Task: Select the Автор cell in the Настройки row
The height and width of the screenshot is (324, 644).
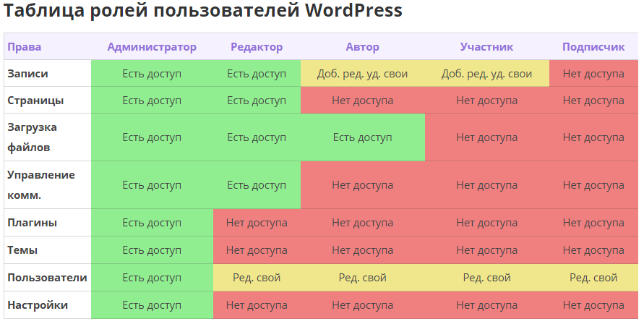Action: click(x=363, y=305)
